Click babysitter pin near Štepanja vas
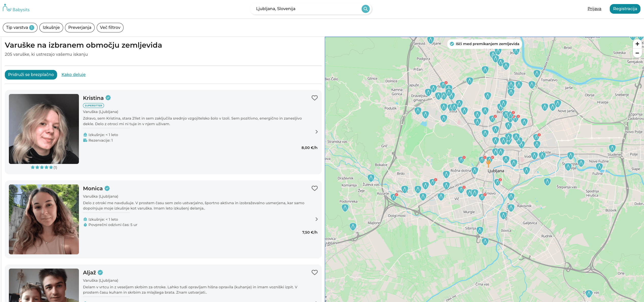 (547, 181)
